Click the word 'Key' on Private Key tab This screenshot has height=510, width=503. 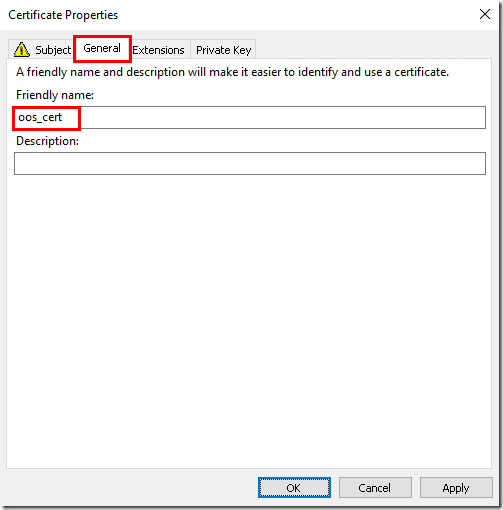[x=242, y=50]
